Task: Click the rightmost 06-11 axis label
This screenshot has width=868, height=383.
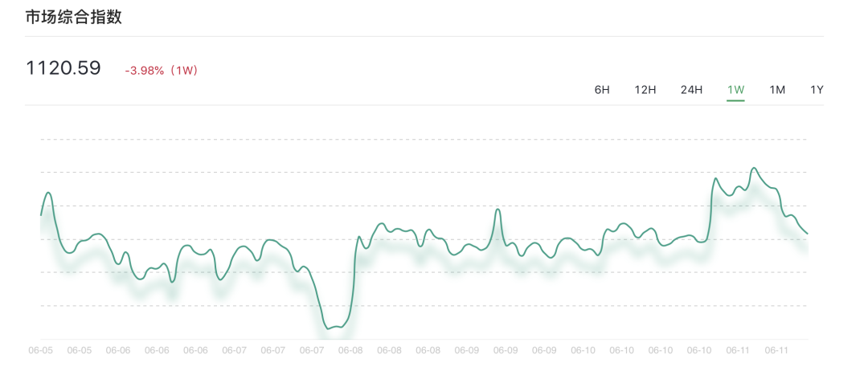Action: coord(776,351)
